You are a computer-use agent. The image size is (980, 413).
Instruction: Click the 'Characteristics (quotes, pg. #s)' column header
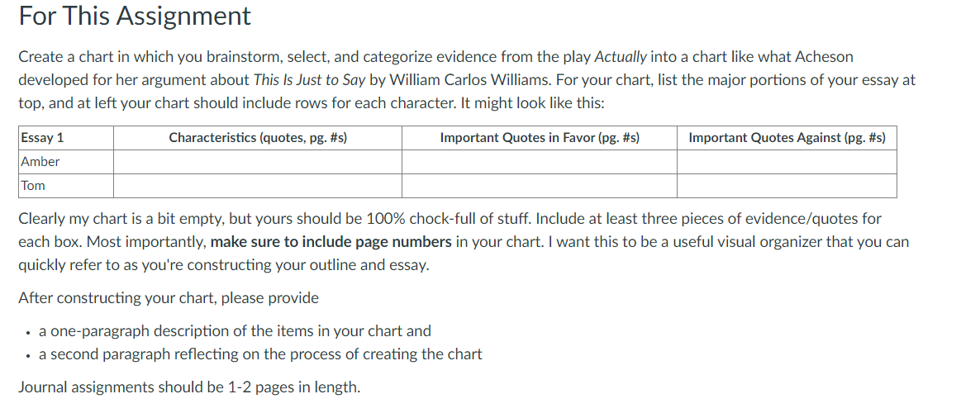258,138
